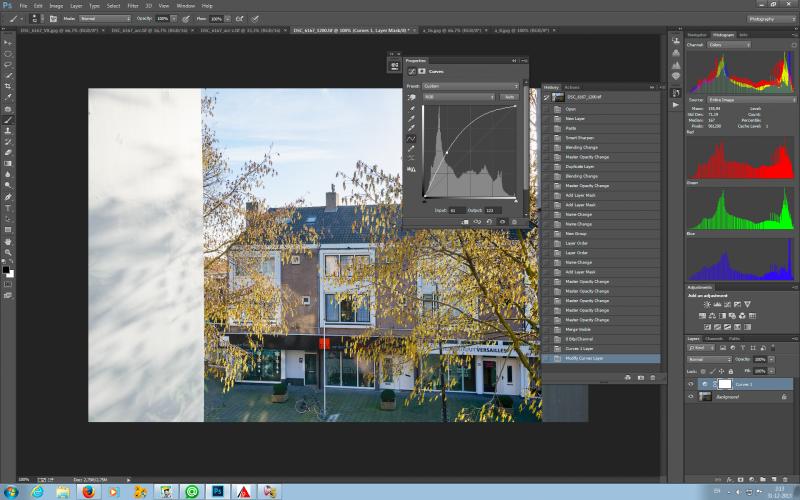Pick the gray point eyedropper in Curves
This screenshot has width=800, height=500.
point(411,118)
